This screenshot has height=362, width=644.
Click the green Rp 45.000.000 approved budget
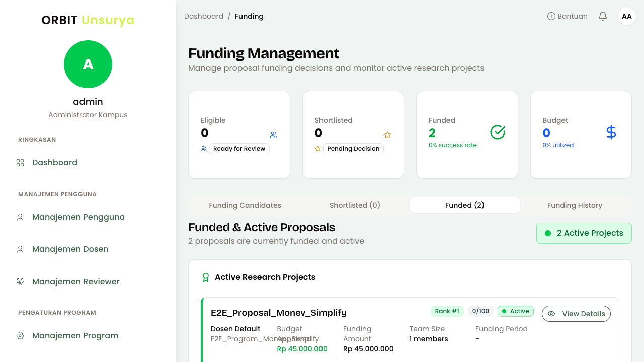(x=302, y=349)
